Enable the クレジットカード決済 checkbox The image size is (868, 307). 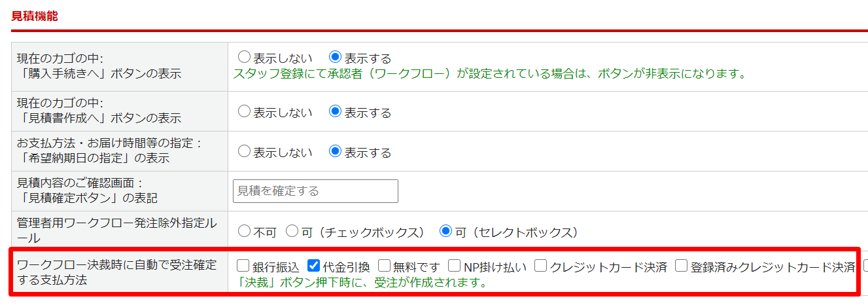click(x=541, y=266)
